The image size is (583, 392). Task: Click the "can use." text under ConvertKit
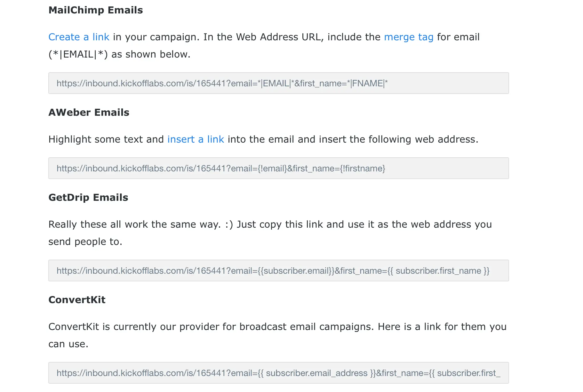[68, 344]
